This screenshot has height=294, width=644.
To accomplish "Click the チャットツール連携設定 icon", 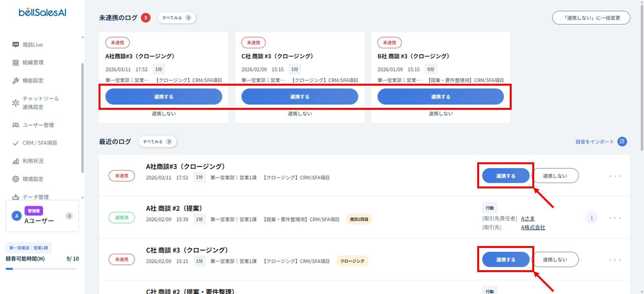I will [x=15, y=103].
